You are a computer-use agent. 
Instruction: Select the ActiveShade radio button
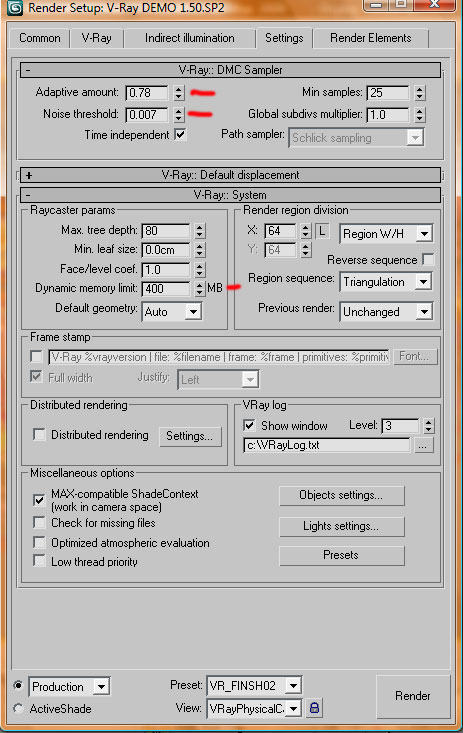tap(18, 708)
